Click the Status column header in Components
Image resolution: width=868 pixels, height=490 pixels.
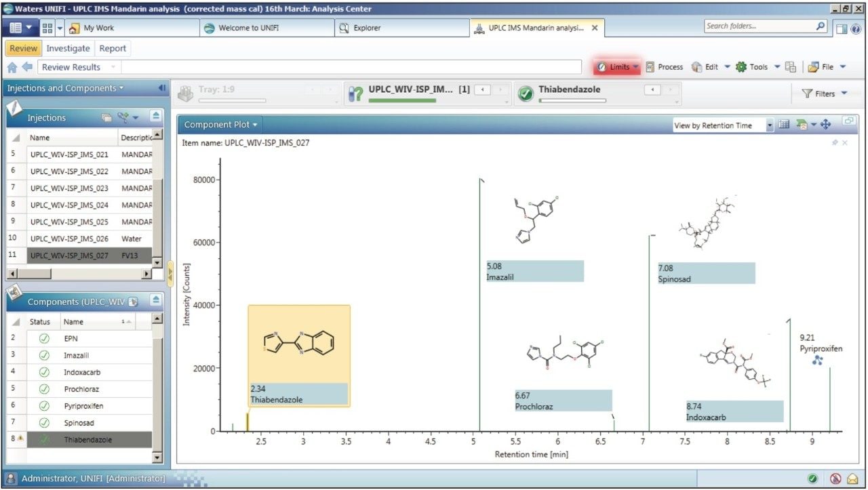(x=43, y=321)
